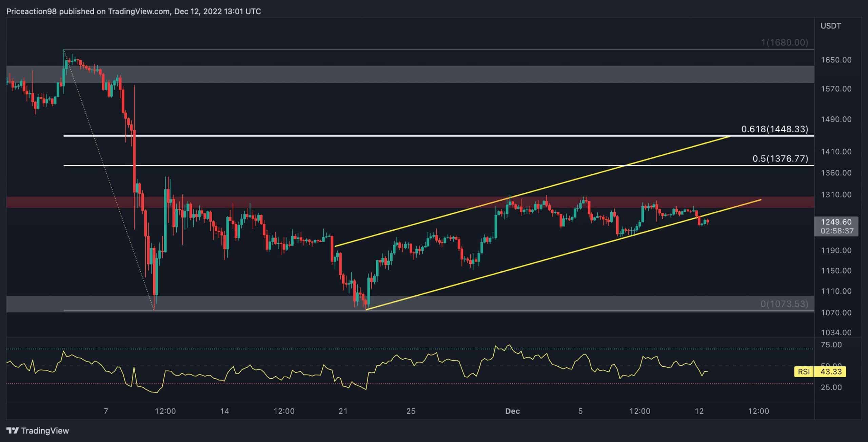Click the 0(1073.53) Fibonacci level label

pyautogui.click(x=784, y=304)
